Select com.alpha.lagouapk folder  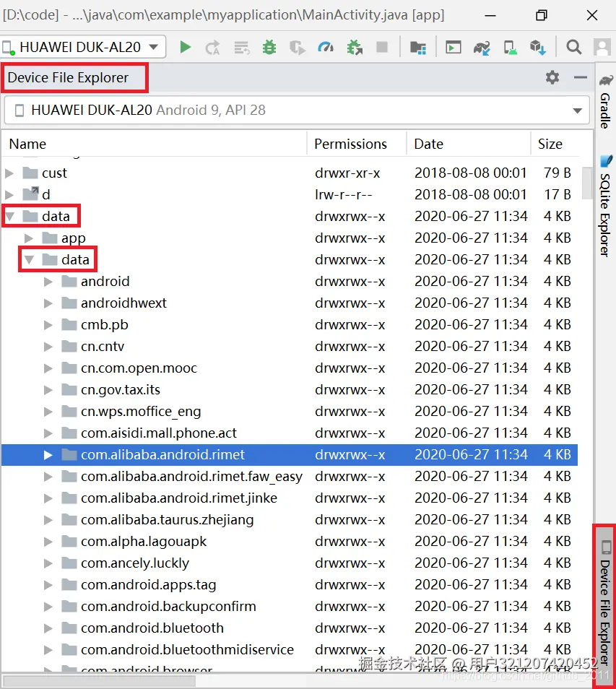click(290, 542)
